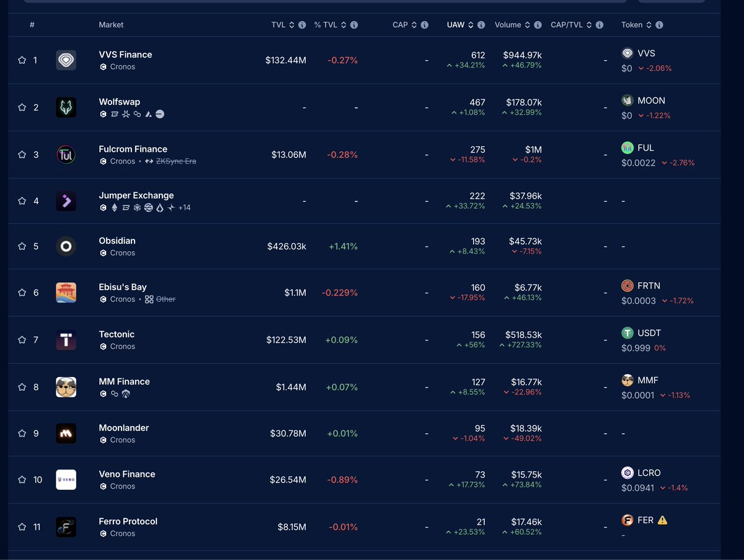Click the $0.0941 LCRO price
The width and height of the screenshot is (744, 560).
click(x=637, y=488)
